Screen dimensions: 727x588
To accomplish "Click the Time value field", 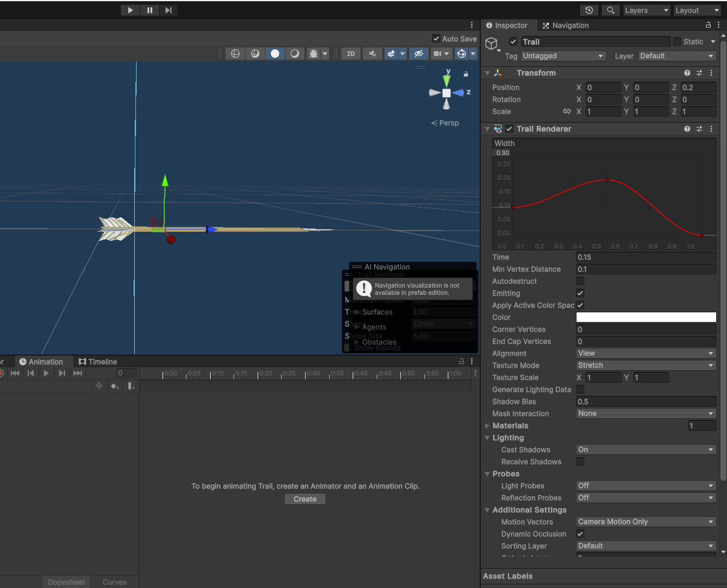I will pyautogui.click(x=646, y=257).
